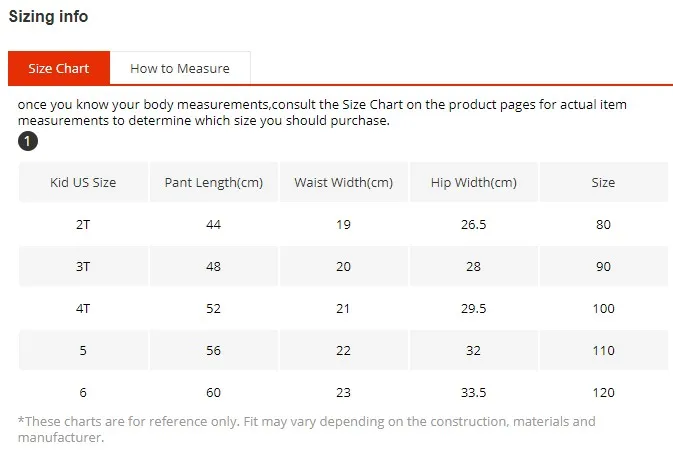Viewport: 673px width, 453px height.
Task: Click the reference-only disclaimer text
Action: point(306,429)
